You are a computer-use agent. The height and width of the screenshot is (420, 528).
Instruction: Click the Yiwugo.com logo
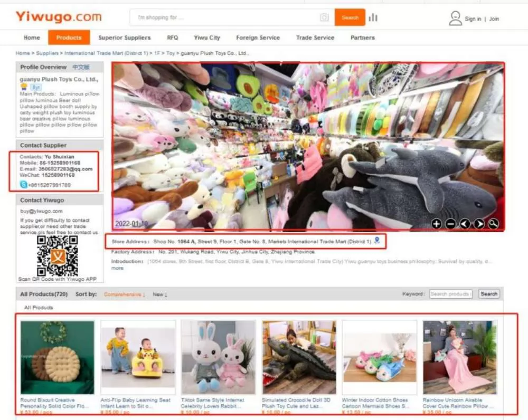[59, 16]
